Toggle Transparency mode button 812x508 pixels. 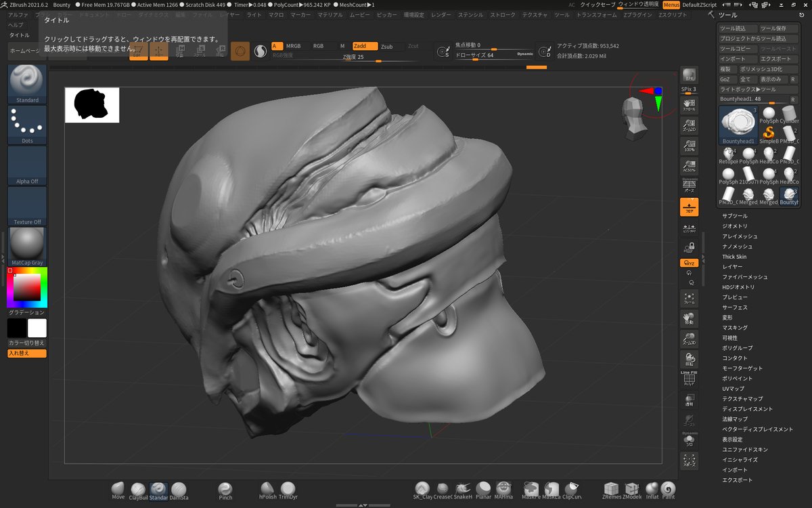click(689, 400)
